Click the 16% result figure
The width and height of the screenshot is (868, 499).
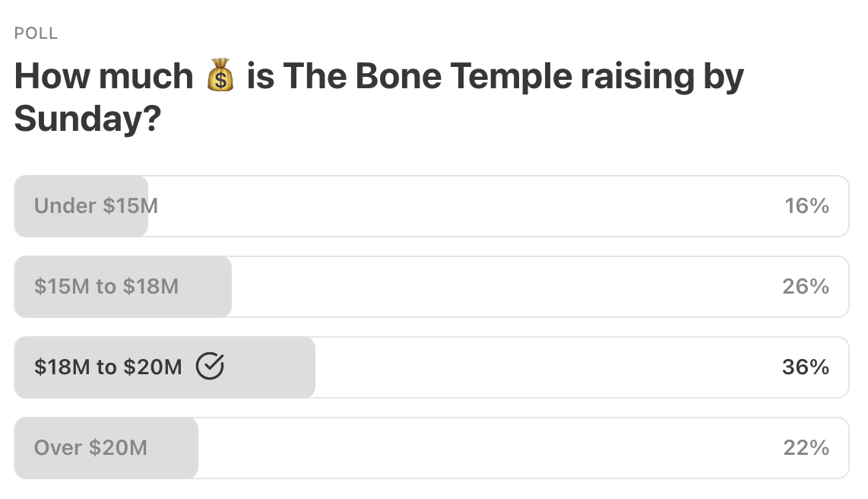click(x=806, y=206)
